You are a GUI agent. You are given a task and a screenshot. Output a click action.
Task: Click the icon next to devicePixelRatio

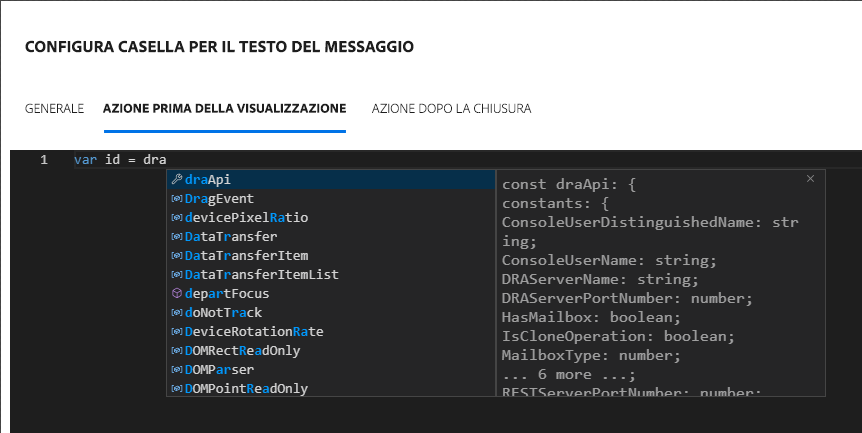coord(177,218)
